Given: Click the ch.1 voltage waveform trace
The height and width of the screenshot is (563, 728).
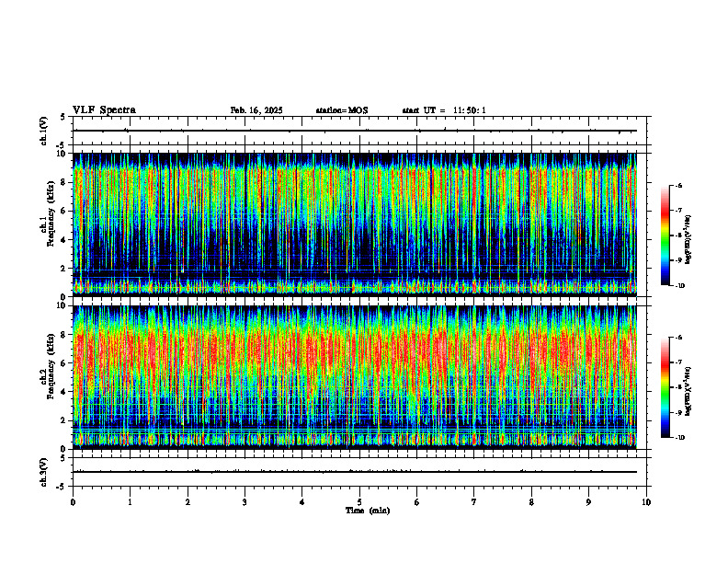Looking at the screenshot, I should [355, 131].
